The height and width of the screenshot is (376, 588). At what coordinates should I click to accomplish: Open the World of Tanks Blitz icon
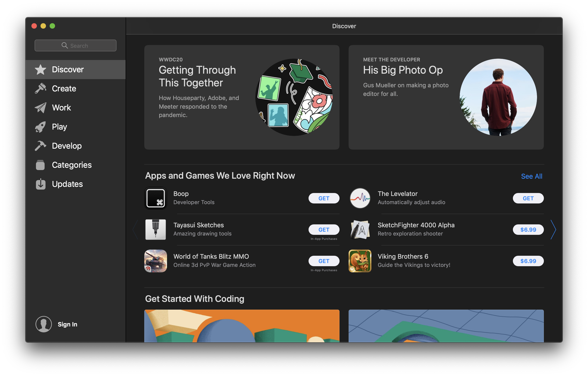155,261
